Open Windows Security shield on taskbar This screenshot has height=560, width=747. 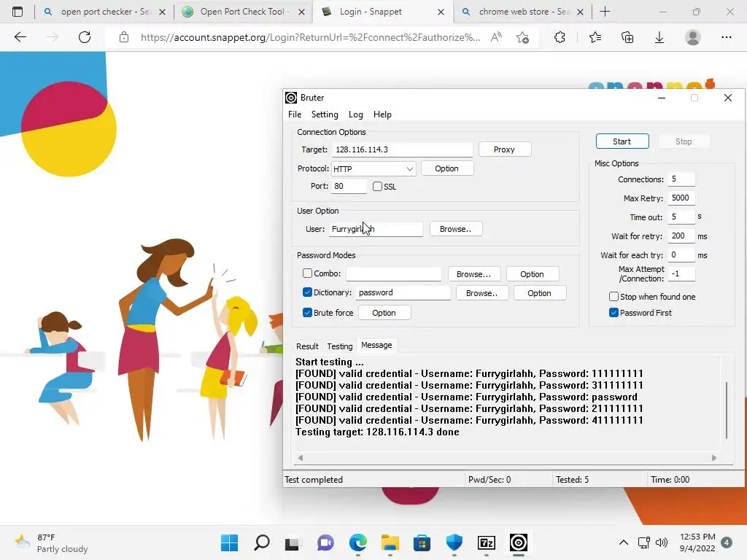click(454, 542)
